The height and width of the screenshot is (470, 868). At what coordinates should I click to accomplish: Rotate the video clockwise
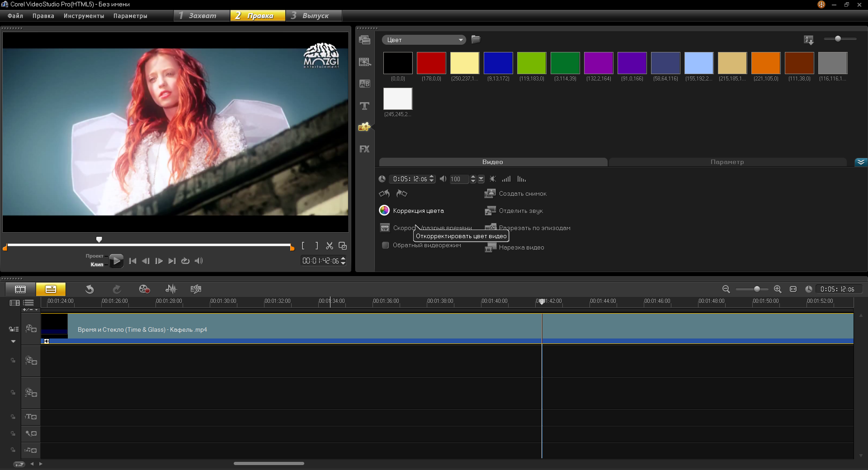[x=401, y=193]
